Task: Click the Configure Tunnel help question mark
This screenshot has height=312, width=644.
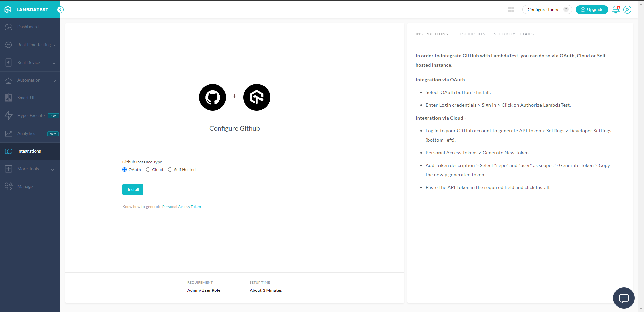Action: point(566,10)
